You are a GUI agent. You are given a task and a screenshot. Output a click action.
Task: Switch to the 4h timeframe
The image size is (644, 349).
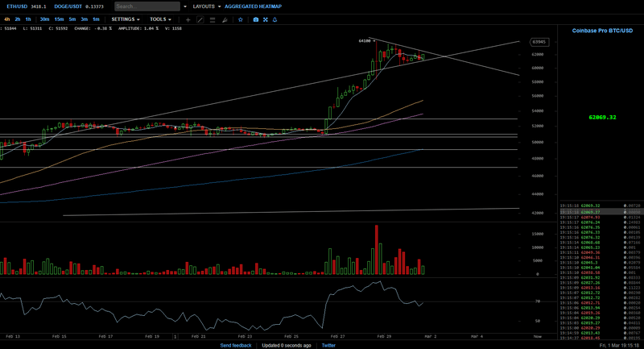click(x=7, y=19)
